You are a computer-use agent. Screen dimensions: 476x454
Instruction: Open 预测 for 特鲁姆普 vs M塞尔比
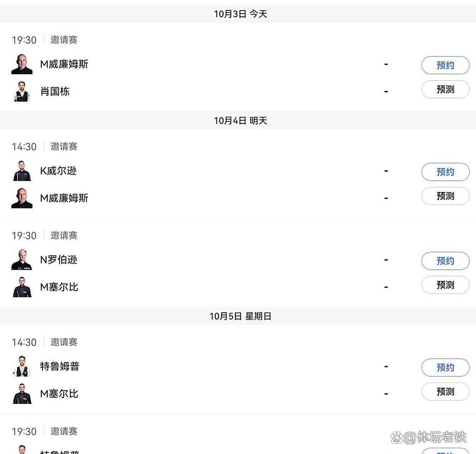445,392
